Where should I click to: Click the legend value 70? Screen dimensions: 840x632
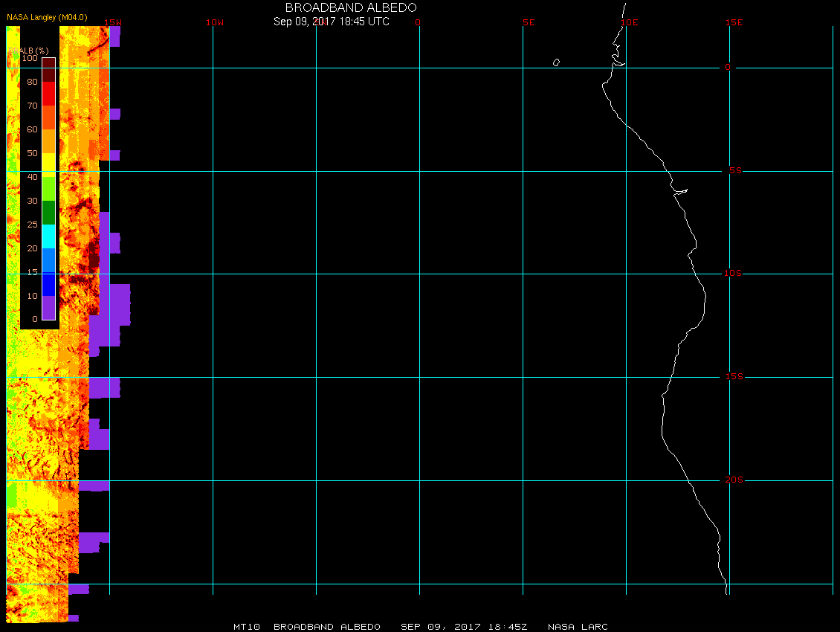pos(32,106)
